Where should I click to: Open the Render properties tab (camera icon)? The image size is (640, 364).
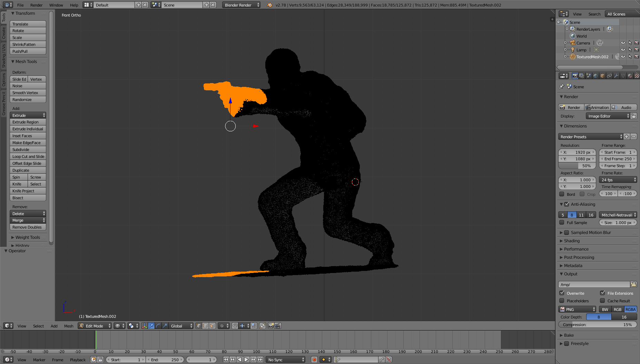click(x=575, y=76)
